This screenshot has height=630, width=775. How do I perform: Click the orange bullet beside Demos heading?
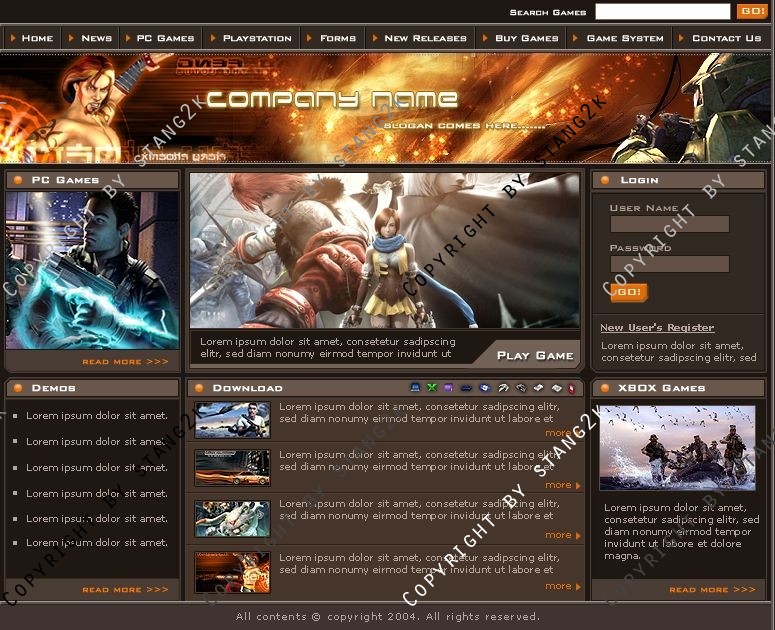tap(17, 388)
